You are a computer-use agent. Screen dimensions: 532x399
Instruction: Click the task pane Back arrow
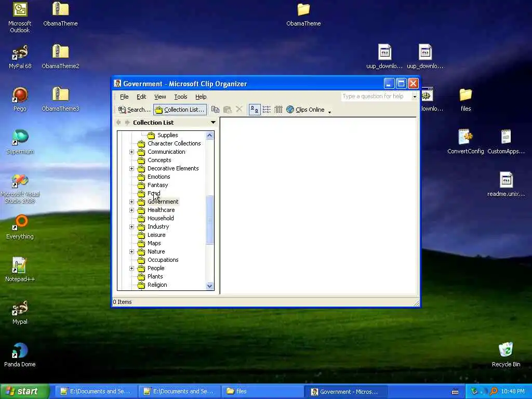pyautogui.click(x=118, y=123)
